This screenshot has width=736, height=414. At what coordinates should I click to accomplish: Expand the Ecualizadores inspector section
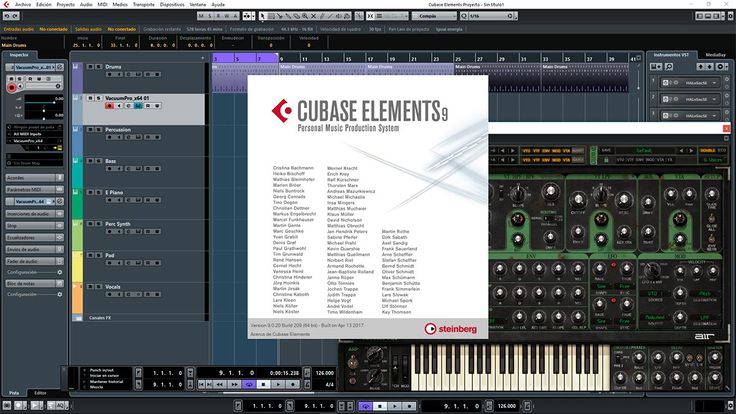click(34, 238)
